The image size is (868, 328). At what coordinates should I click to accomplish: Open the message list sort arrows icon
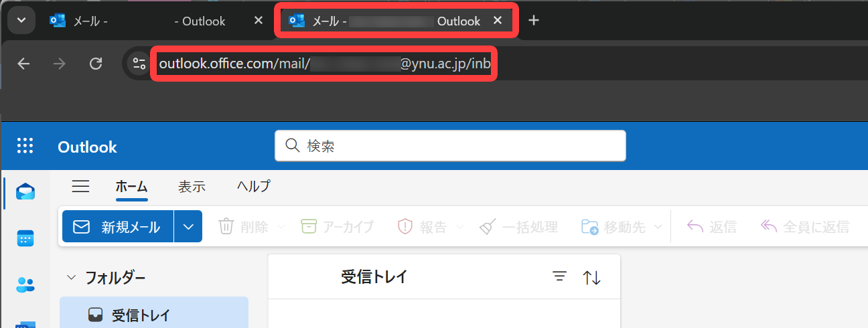[591, 277]
